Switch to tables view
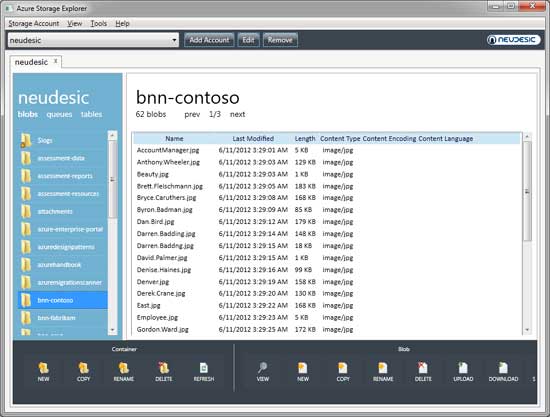This screenshot has width=550, height=417. 91,114
